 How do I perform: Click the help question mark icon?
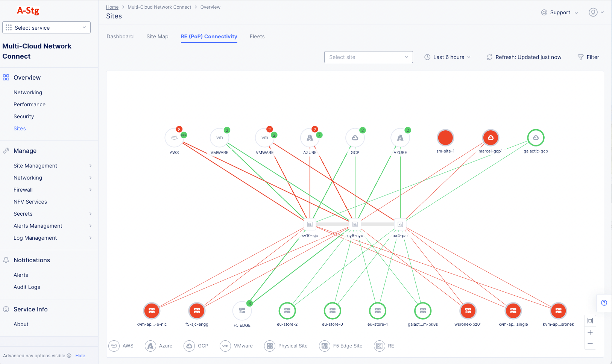[x=604, y=303]
